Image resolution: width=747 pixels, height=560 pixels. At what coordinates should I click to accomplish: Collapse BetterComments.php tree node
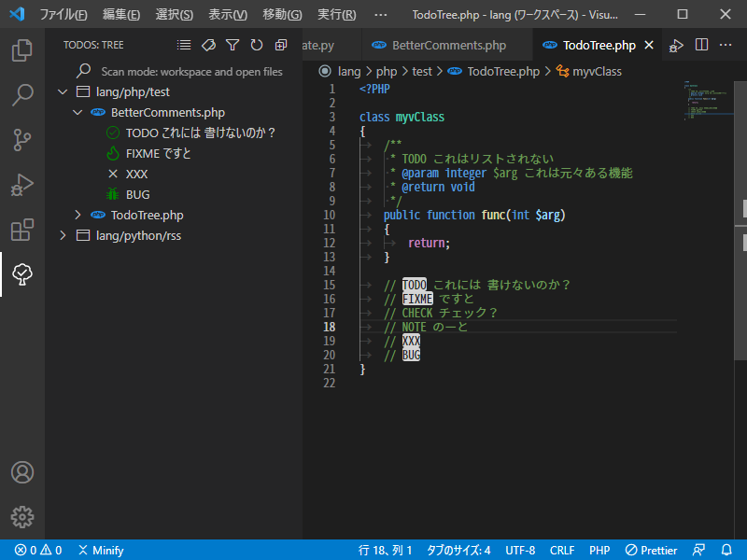(78, 112)
